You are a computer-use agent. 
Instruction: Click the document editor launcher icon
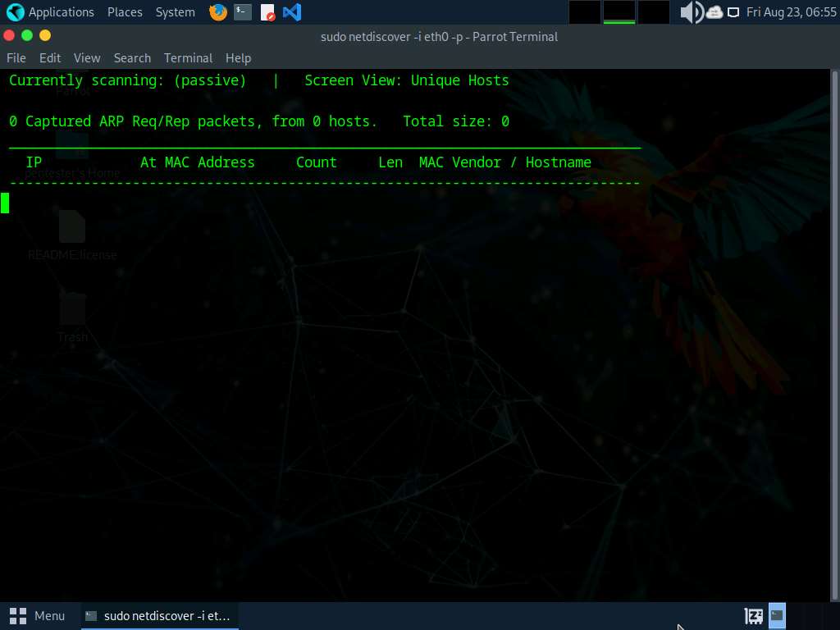coord(267,11)
